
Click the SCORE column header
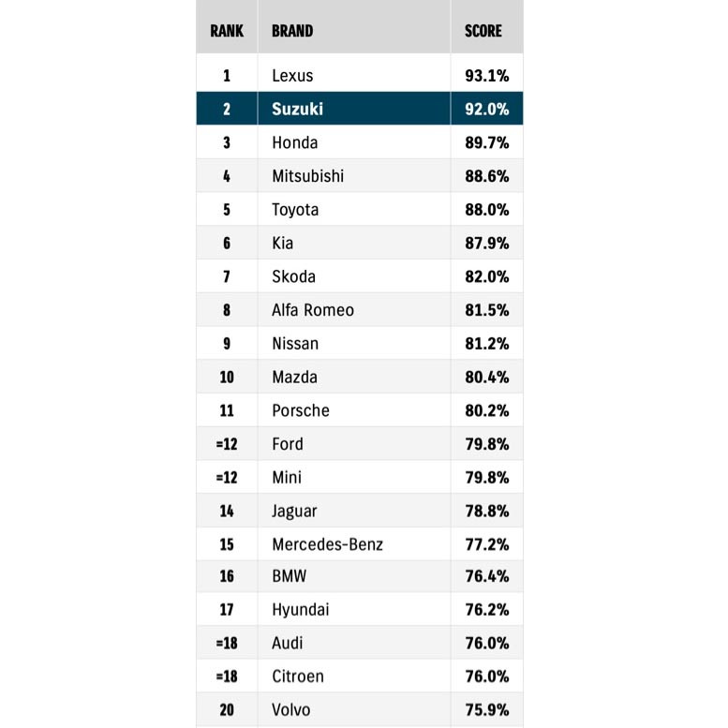click(x=483, y=31)
